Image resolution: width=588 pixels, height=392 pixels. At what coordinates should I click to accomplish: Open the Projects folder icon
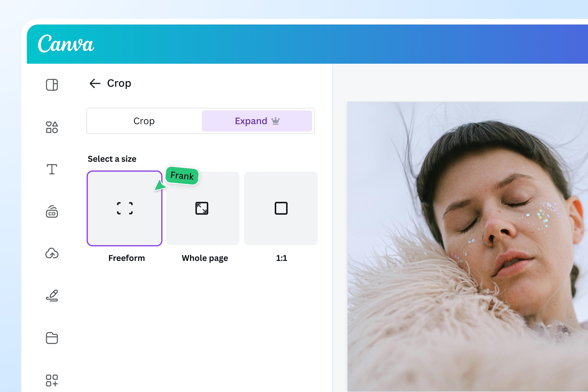pyautogui.click(x=52, y=338)
